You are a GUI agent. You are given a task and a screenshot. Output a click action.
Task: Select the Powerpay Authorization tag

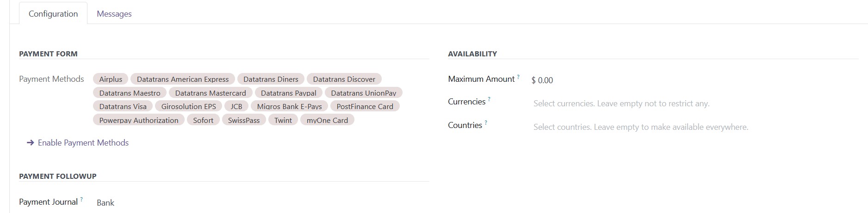pyautogui.click(x=139, y=120)
